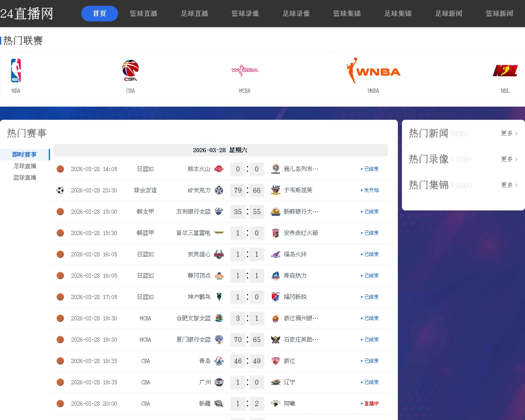This screenshot has width=525, height=420.
Task: Click the 0:0 score of the 熊本火山 match
Action: click(x=247, y=169)
